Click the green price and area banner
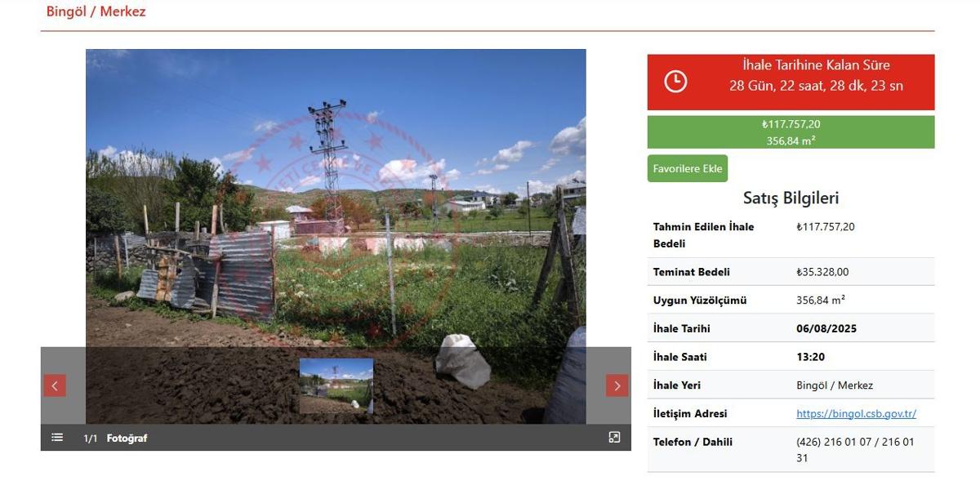 (x=791, y=132)
